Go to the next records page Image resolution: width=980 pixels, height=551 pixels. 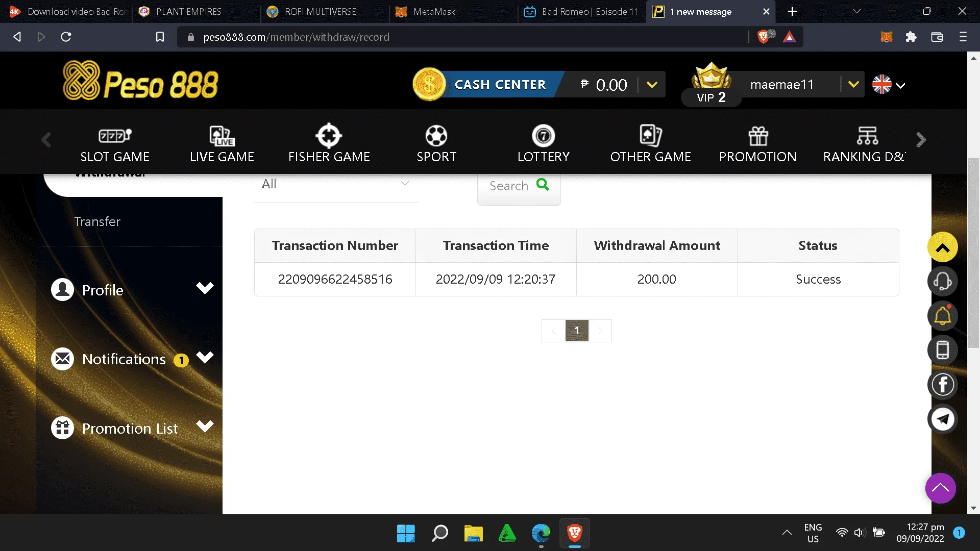tap(600, 331)
